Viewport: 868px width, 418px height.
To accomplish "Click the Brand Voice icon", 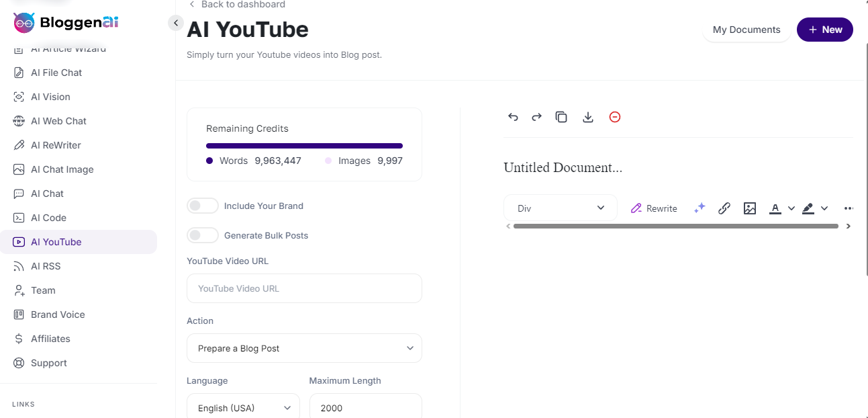I will [19, 315].
